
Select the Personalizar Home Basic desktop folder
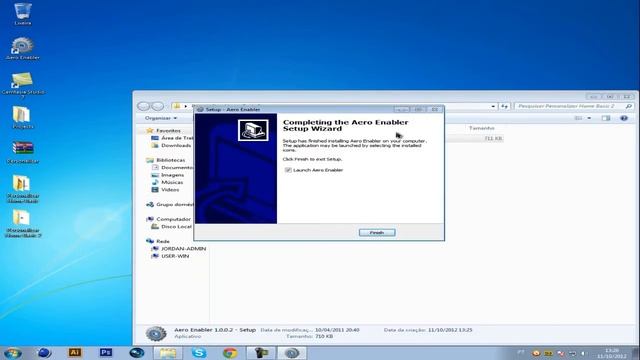click(22, 189)
